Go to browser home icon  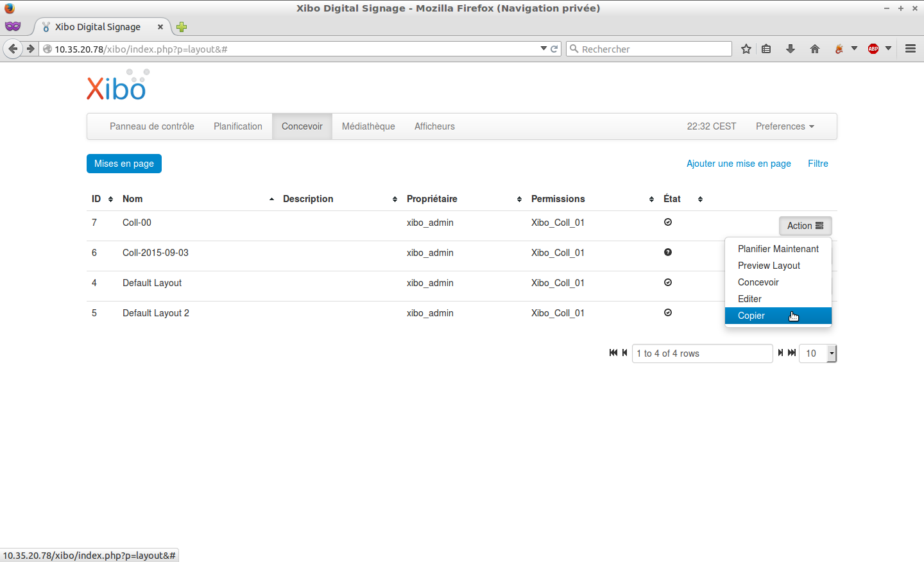coord(815,49)
